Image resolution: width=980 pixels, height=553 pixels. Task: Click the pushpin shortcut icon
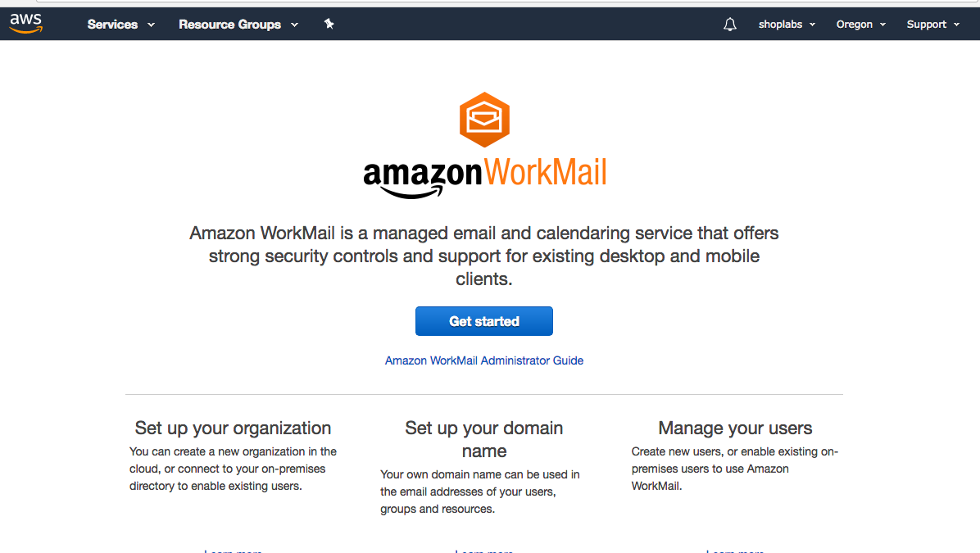tap(329, 24)
